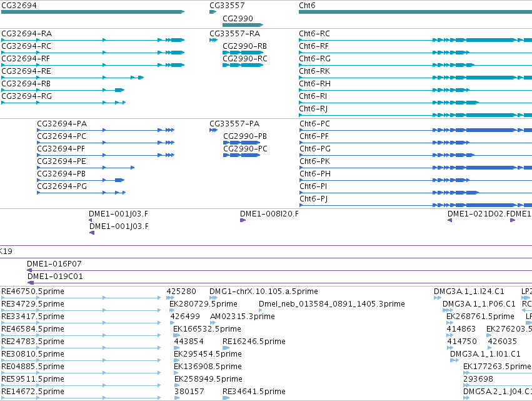The image size is (532, 401).
Task: Select EST RE34729.5prime label
Action: click(33, 304)
